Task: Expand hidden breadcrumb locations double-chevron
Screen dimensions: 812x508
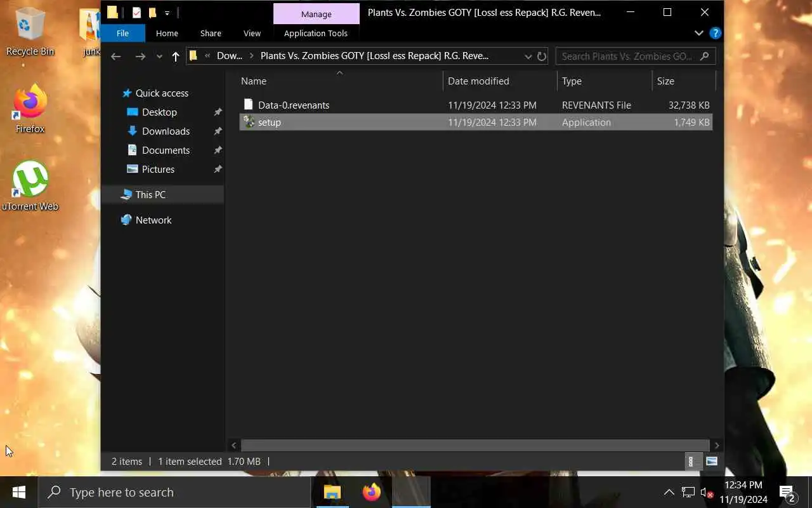Action: pyautogui.click(x=207, y=56)
